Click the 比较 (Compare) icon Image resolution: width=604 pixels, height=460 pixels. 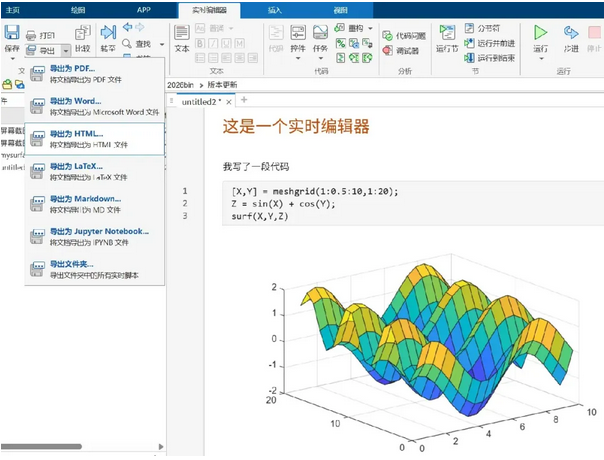pos(81,40)
